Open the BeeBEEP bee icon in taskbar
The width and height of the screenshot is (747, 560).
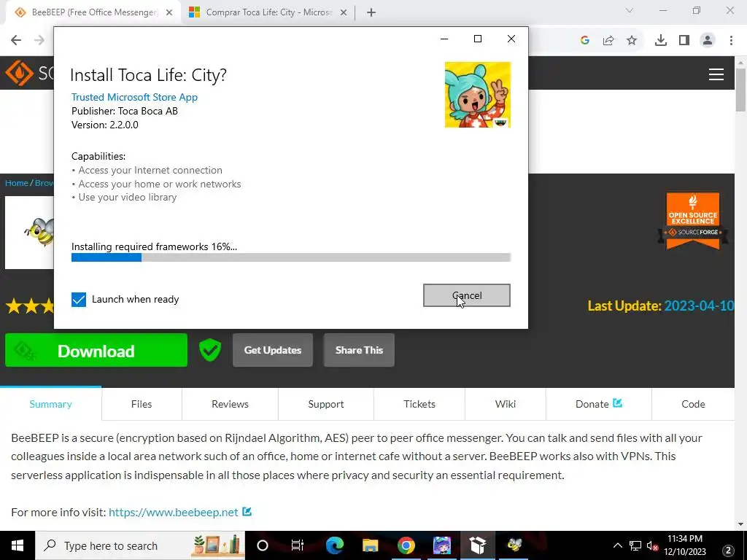click(514, 545)
